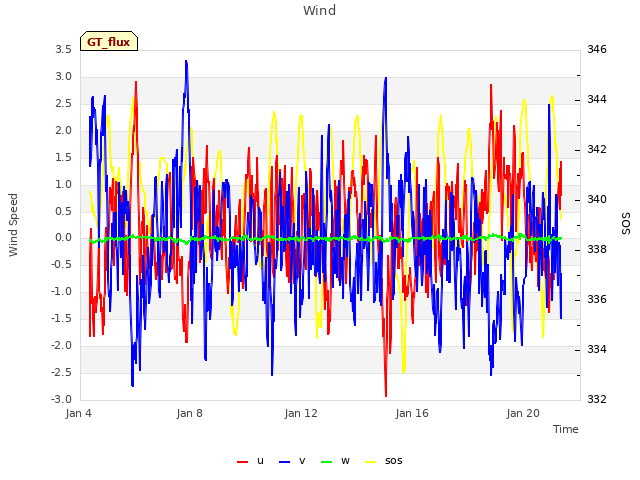Click the Wind chart title
The image size is (640, 480).
[319, 10]
